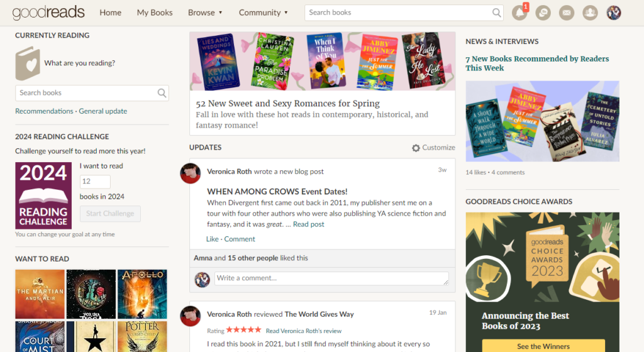
Task: Click the five-star rating on review
Action: point(243,330)
